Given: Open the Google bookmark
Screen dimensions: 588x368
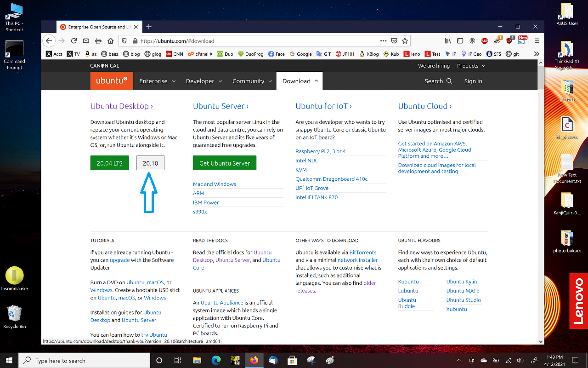Looking at the screenshot, I should pyautogui.click(x=300, y=54).
